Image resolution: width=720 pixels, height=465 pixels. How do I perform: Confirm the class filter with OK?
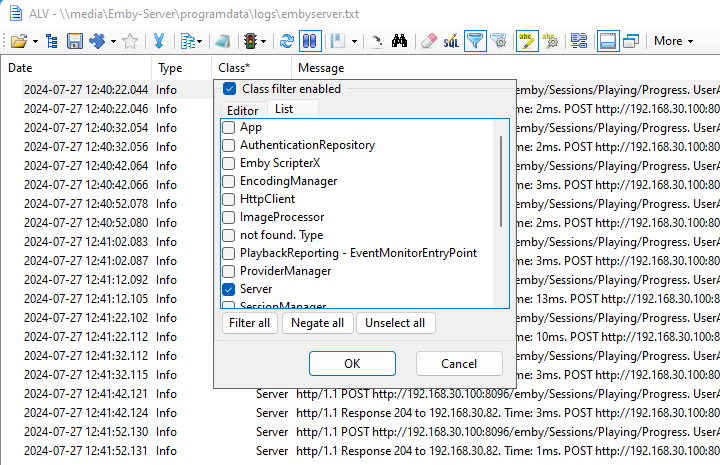tap(352, 364)
